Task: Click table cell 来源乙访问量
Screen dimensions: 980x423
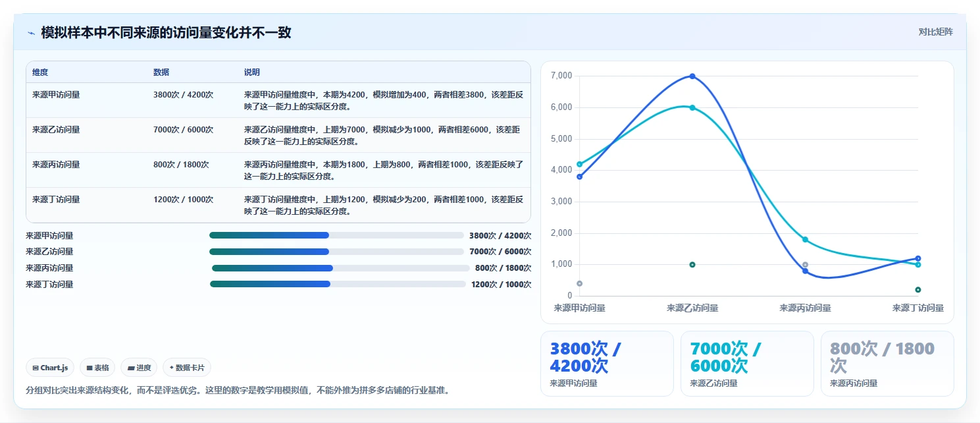Action: [x=56, y=130]
